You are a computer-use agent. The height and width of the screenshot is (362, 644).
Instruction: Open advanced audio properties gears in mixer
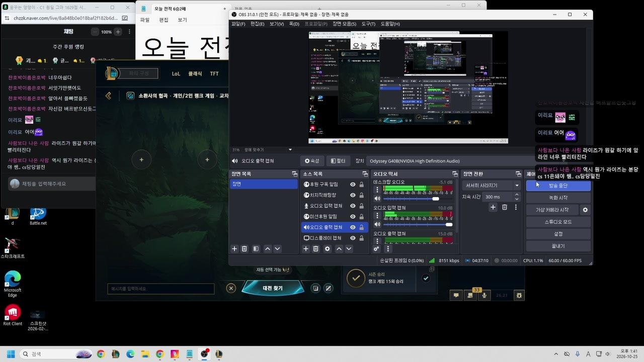click(376, 249)
